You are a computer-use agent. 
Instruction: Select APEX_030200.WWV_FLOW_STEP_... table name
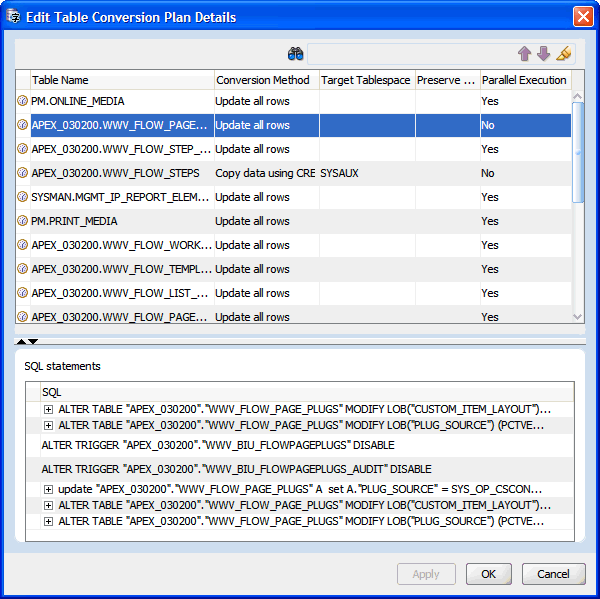(x=121, y=149)
